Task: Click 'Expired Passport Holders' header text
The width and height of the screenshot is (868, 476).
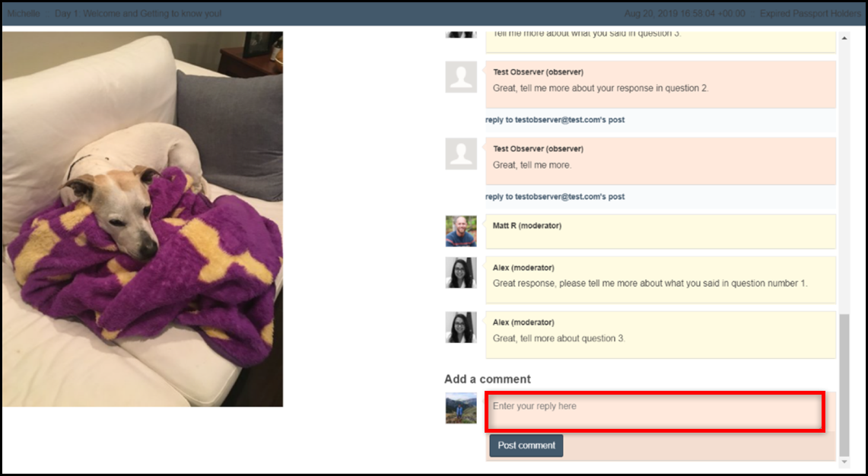Action: pyautogui.click(x=810, y=13)
